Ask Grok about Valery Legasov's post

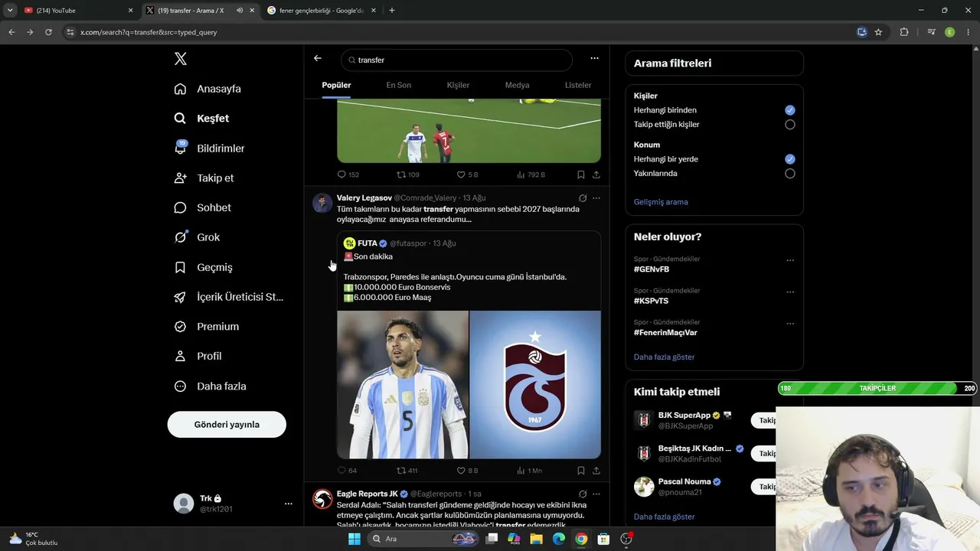583,198
